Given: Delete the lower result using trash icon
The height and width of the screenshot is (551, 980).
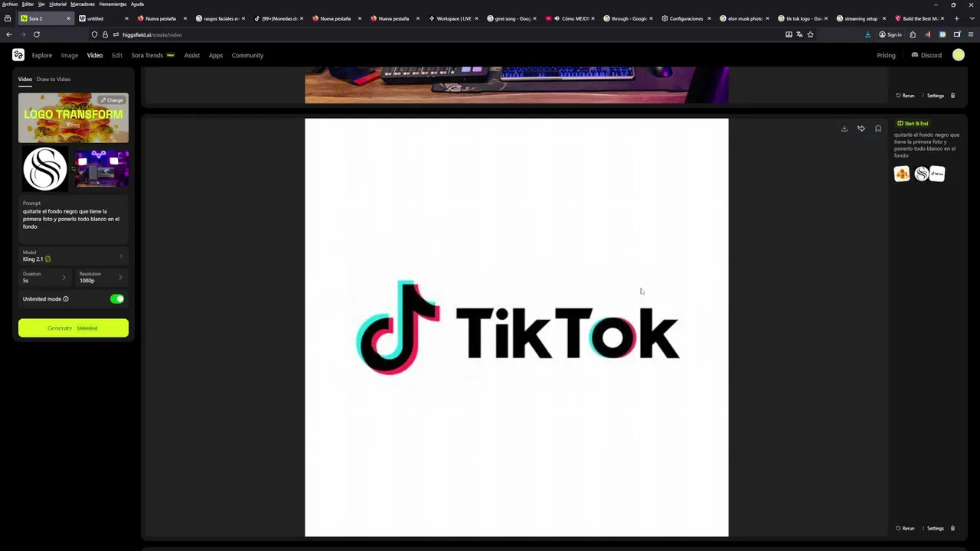Looking at the screenshot, I should tap(952, 528).
